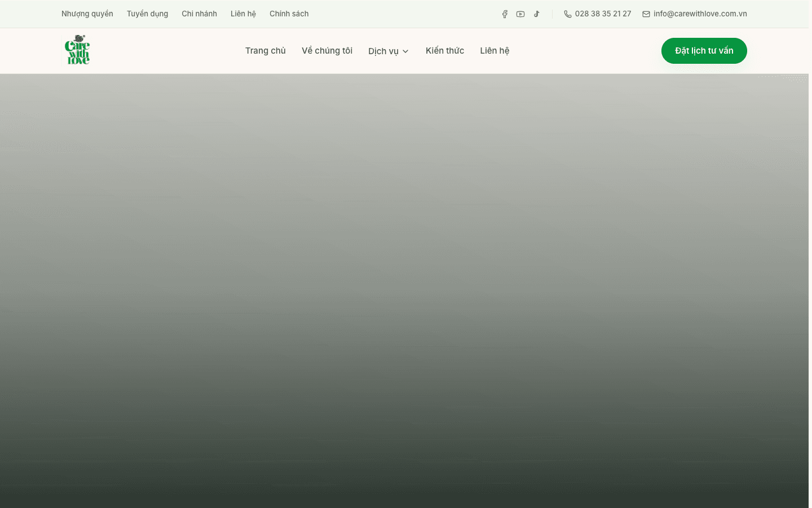
Task: Expand the Dịch vụ dropdown chevron
Action: 405,51
